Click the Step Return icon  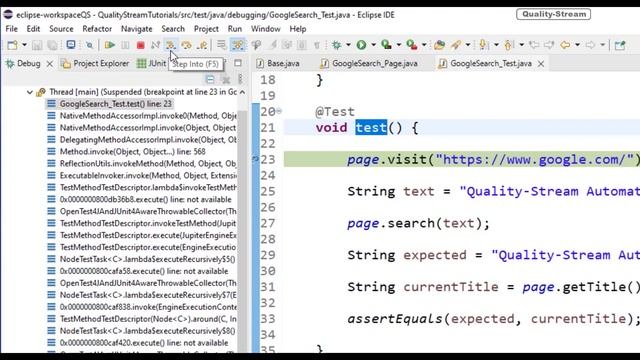point(202,45)
